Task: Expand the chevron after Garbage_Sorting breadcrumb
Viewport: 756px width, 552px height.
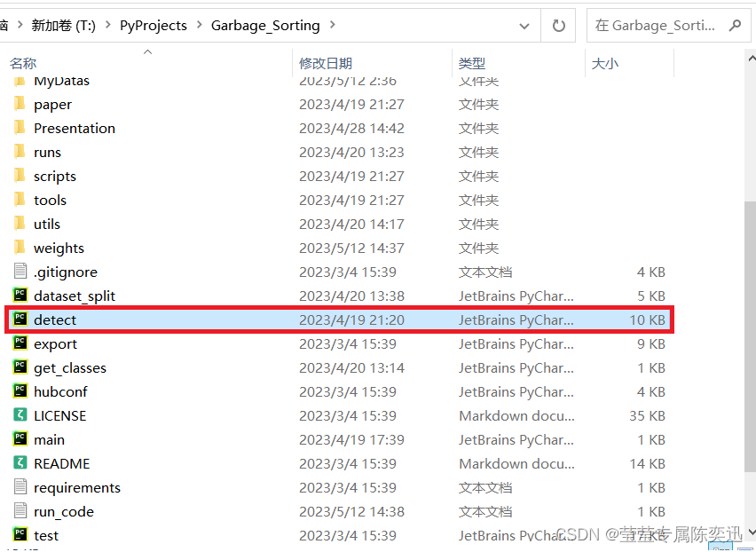Action: click(x=332, y=25)
